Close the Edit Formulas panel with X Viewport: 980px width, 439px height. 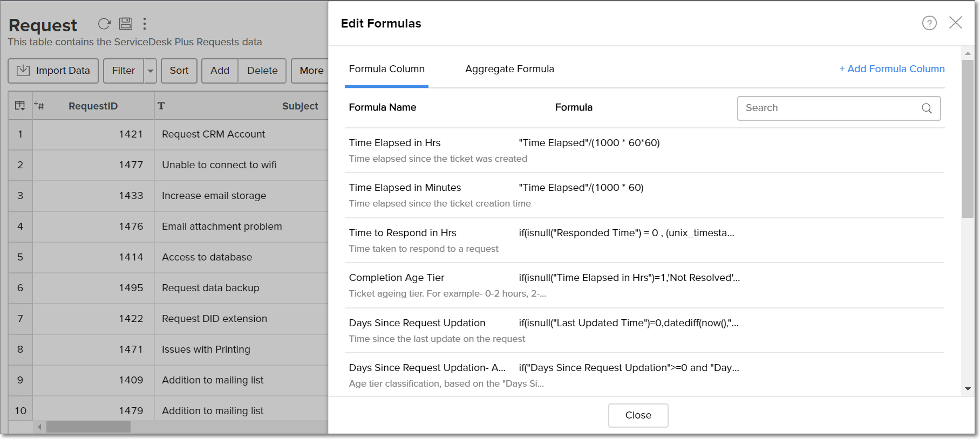pos(956,23)
